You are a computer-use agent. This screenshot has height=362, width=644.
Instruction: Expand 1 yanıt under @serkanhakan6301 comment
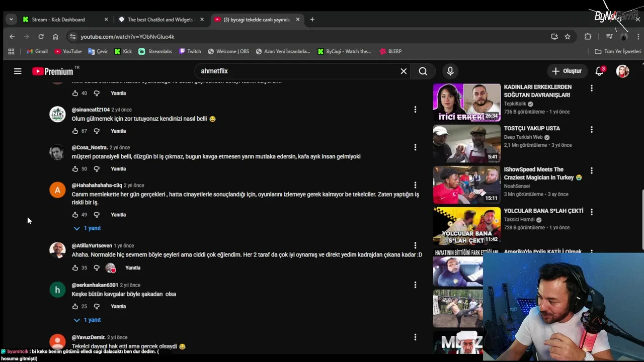pos(87,320)
